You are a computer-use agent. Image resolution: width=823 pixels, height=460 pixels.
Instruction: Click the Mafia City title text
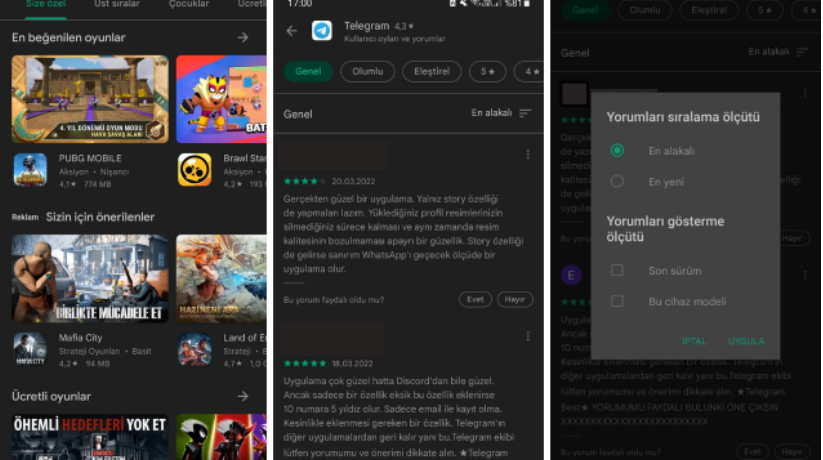[x=80, y=338]
